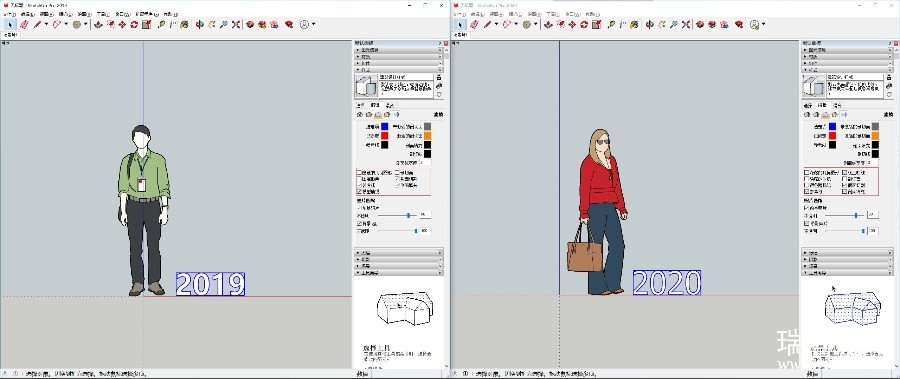Pick the Paint Bucket tool in 2020 window

634,25
